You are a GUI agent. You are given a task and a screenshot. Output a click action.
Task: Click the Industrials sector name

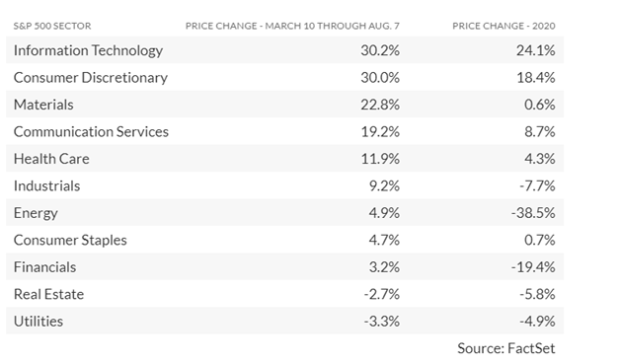click(46, 186)
